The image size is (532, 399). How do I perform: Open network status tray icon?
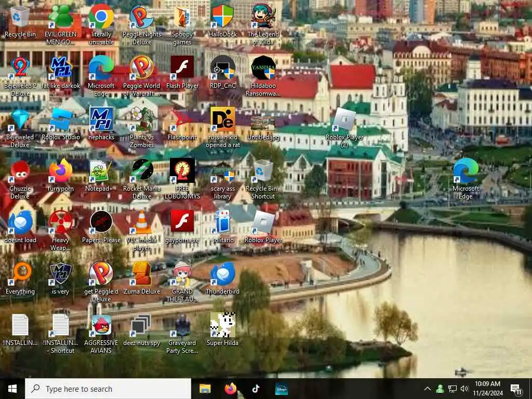(x=453, y=389)
